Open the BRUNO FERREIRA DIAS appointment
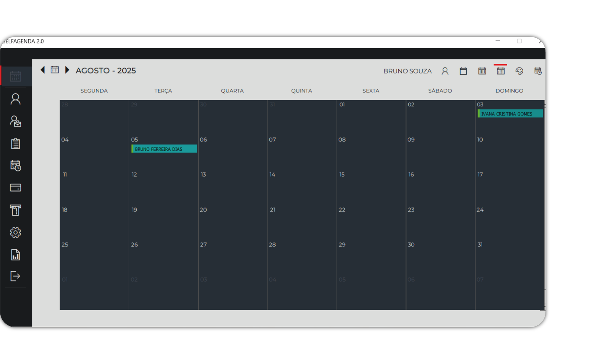This screenshot has height=364, width=606. [x=164, y=149]
